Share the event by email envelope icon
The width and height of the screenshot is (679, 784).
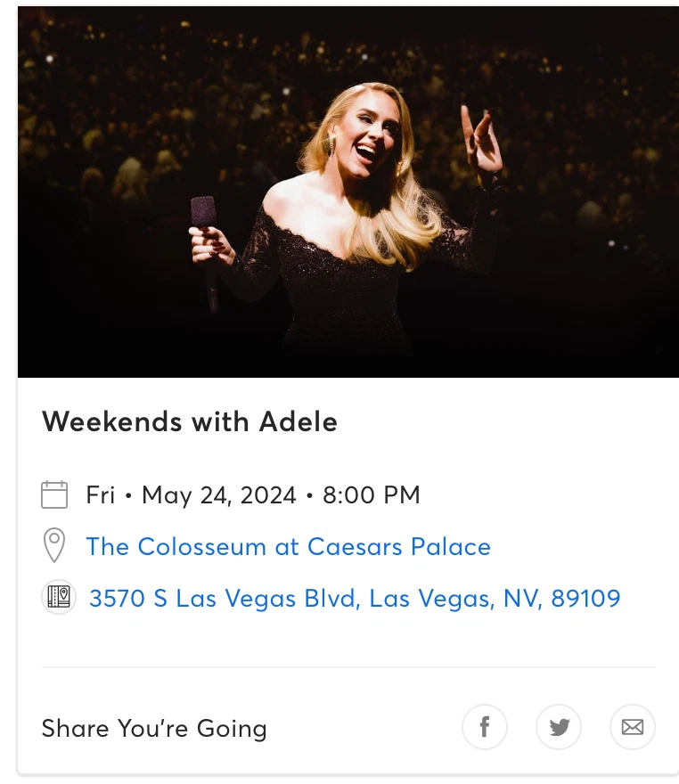[x=632, y=726]
